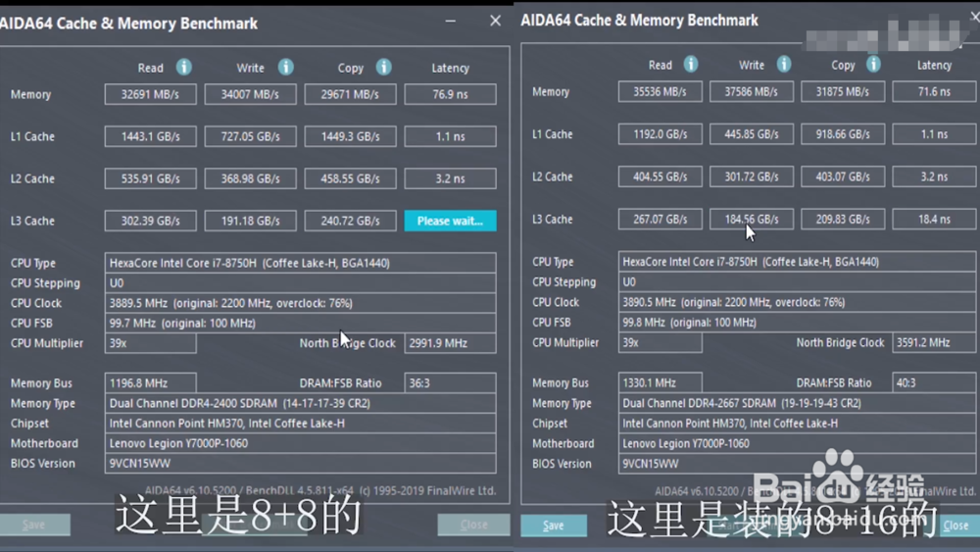Viewport: 980px width, 552px height.
Task: Click CPU FSB 99.8 MHz field
Action: coord(797,322)
